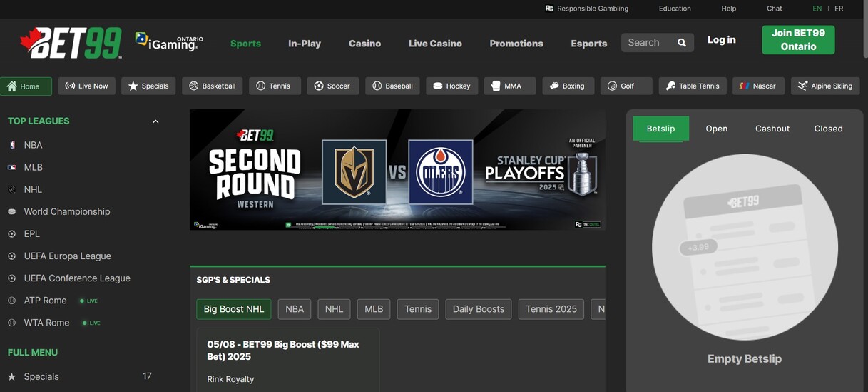The height and width of the screenshot is (392, 868).
Task: Click the MMA glove icon
Action: [x=496, y=86]
